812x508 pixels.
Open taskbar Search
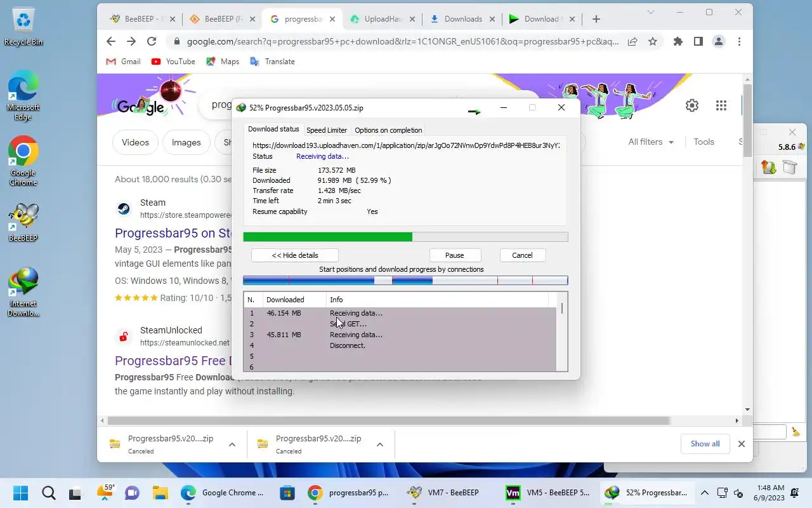tap(48, 493)
